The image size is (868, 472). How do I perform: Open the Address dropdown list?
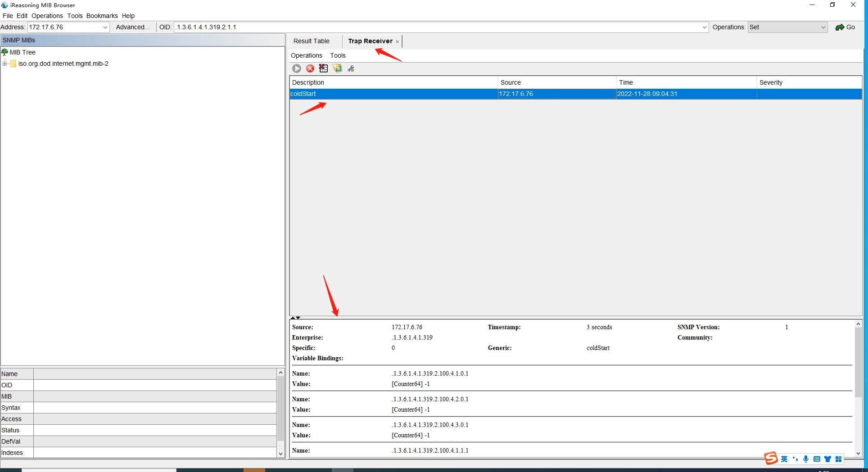click(x=105, y=27)
